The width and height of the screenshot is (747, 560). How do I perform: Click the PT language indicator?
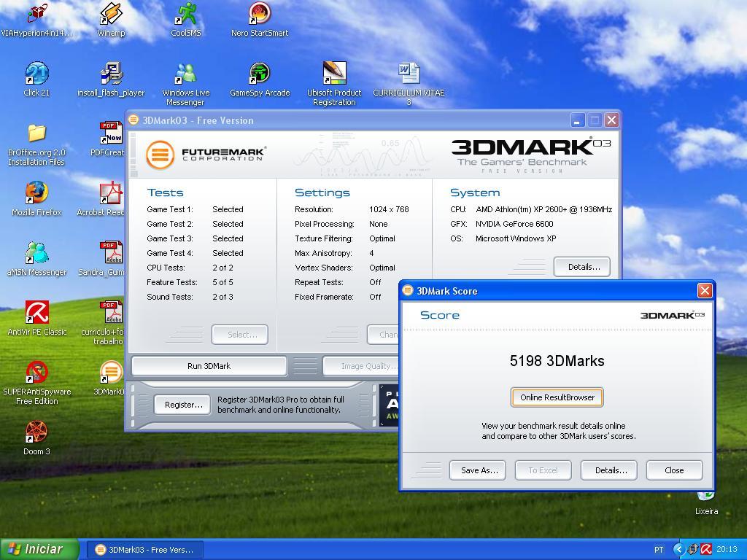659,550
